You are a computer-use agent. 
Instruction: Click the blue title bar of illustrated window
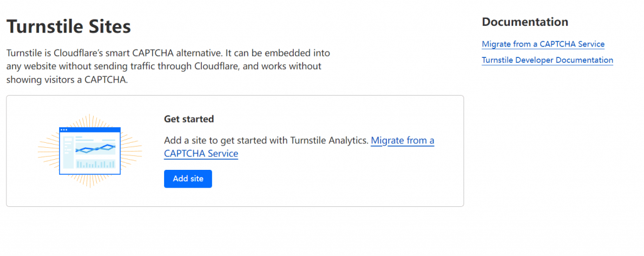90,130
